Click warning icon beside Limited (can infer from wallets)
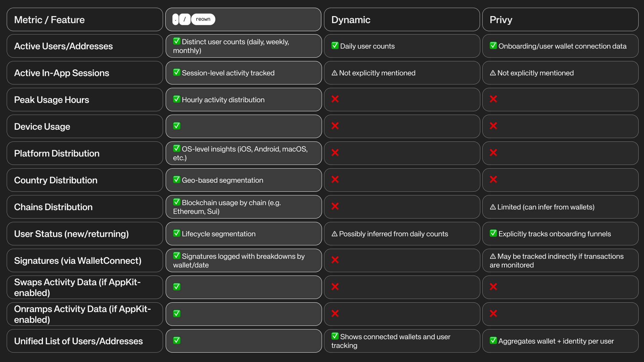Image resolution: width=644 pixels, height=362 pixels. (x=493, y=207)
